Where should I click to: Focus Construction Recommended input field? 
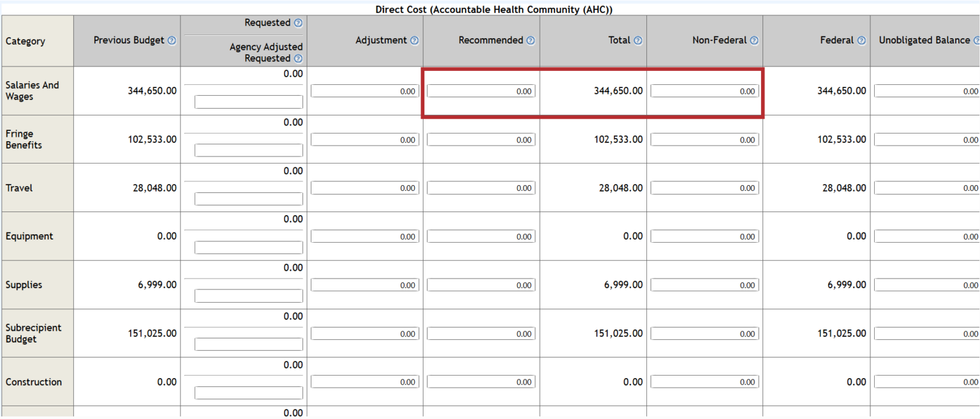point(481,382)
